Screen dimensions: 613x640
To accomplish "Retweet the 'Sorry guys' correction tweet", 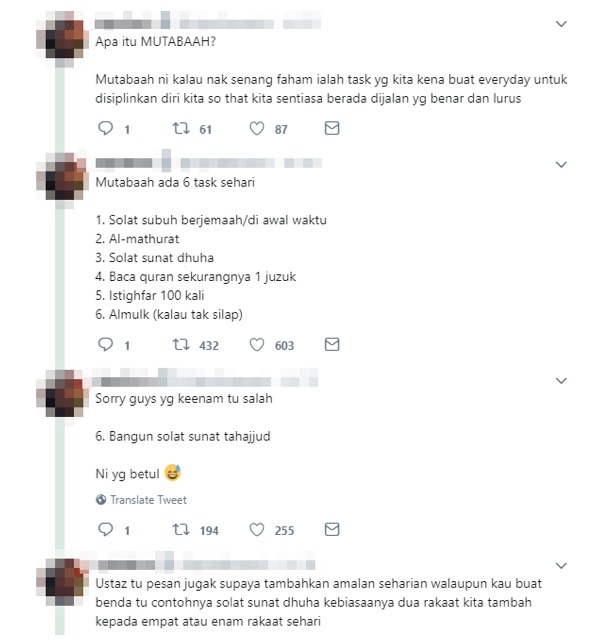I will click(181, 530).
